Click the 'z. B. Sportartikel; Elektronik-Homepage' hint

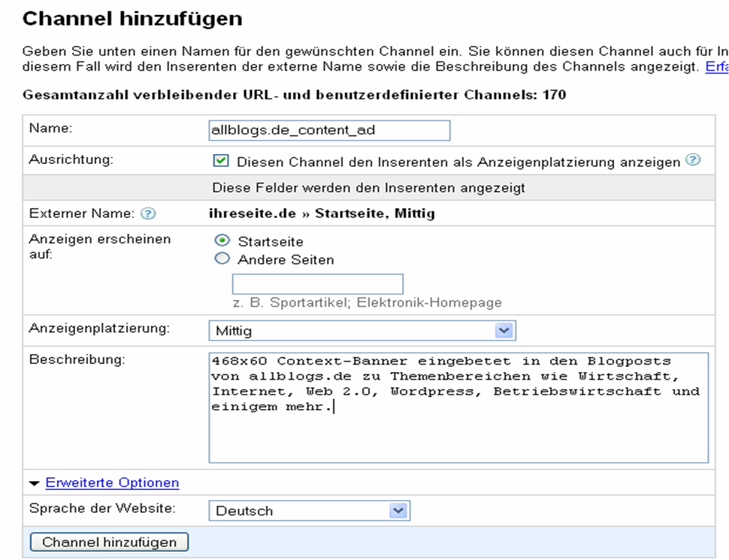pyautogui.click(x=368, y=303)
